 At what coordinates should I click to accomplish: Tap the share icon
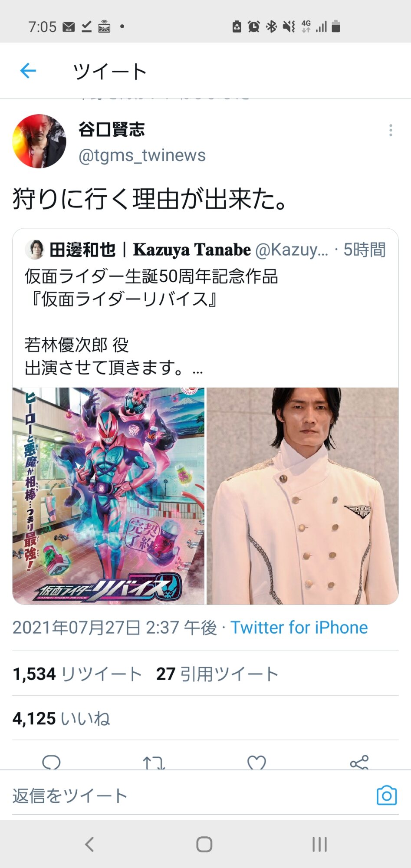tap(359, 763)
